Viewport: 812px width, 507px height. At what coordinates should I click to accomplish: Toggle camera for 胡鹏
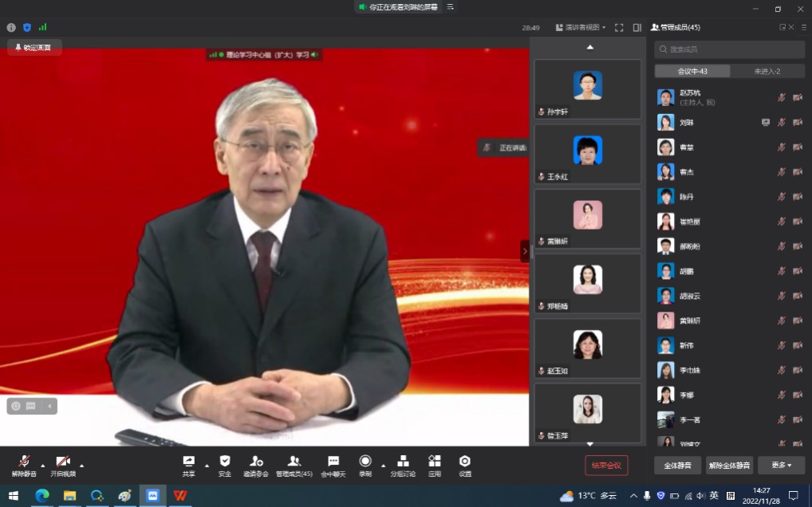[x=798, y=271]
